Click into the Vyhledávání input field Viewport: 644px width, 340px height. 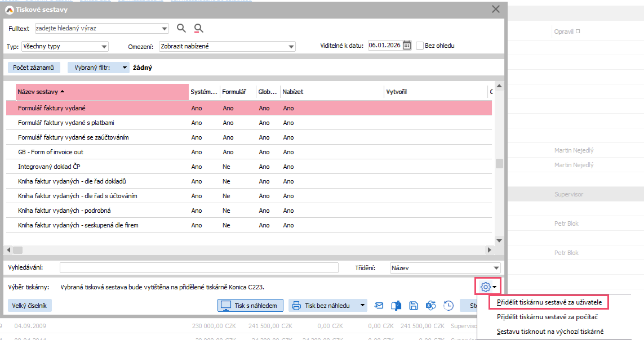203,268
